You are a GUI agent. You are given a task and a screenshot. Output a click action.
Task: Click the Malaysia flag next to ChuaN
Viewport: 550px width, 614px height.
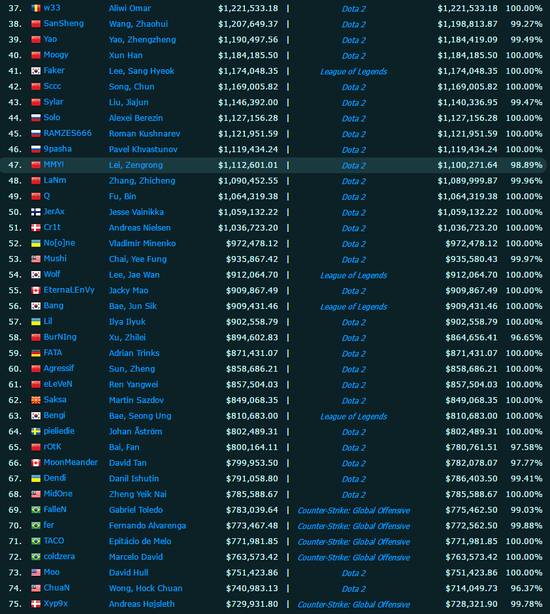click(x=36, y=588)
